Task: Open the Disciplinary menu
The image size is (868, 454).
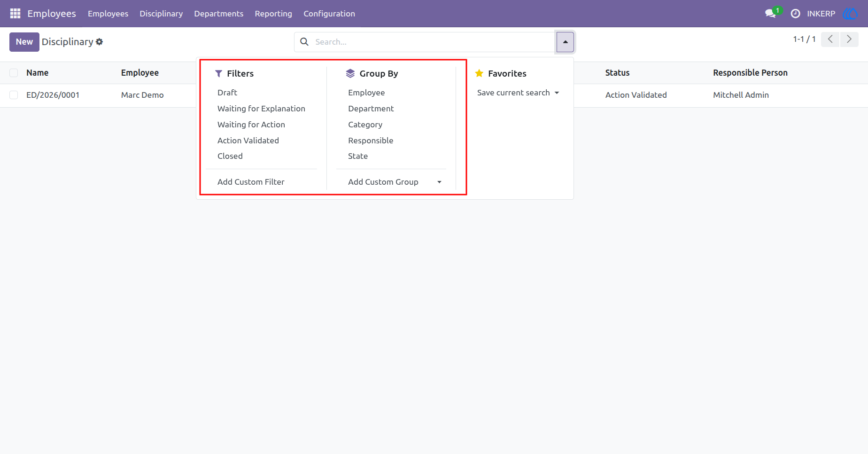Action: [x=161, y=14]
